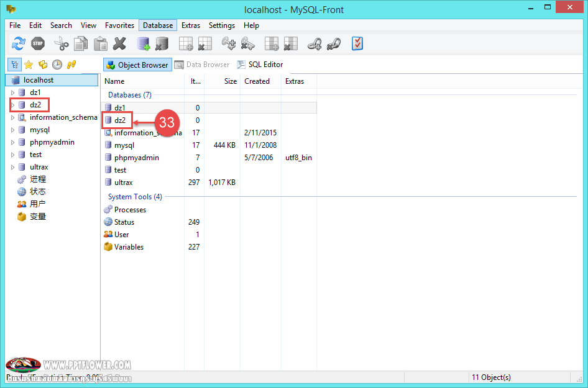The height and width of the screenshot is (388, 588).
Task: Expand the ultrax tree node
Action: [x=13, y=167]
